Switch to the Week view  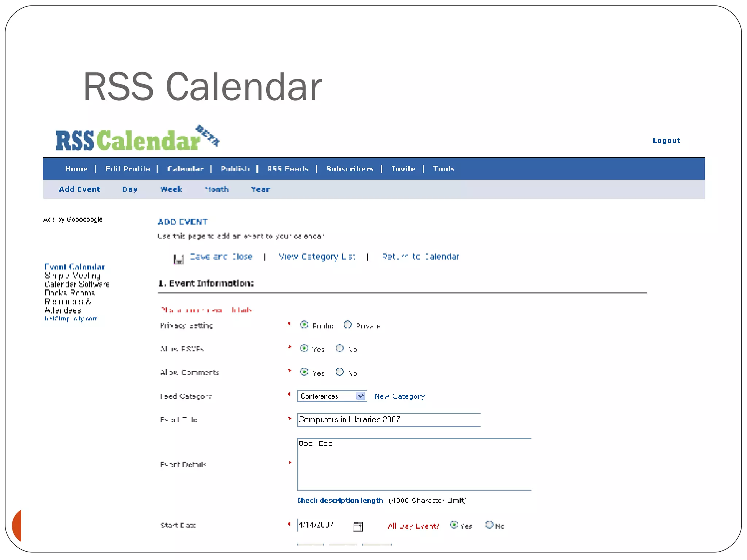coord(171,189)
